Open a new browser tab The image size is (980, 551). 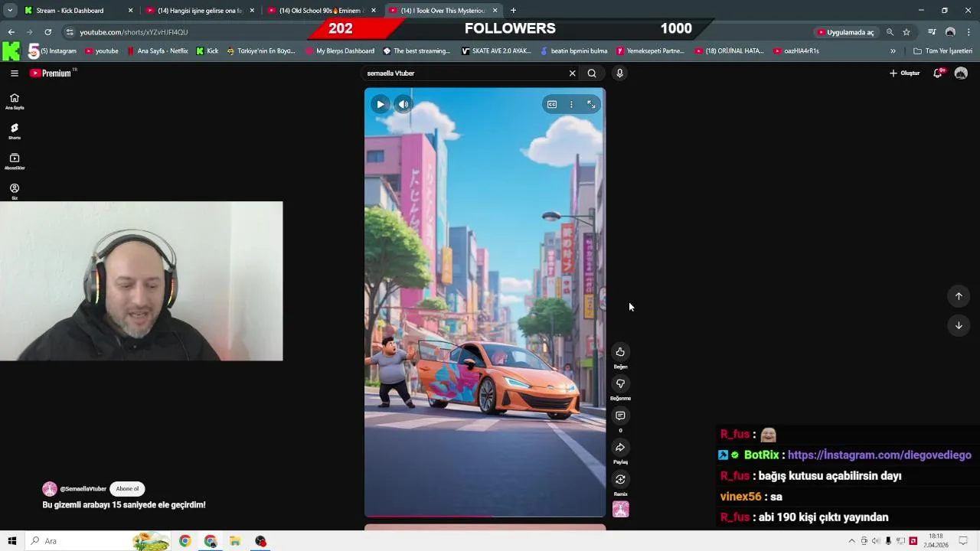[x=513, y=11]
